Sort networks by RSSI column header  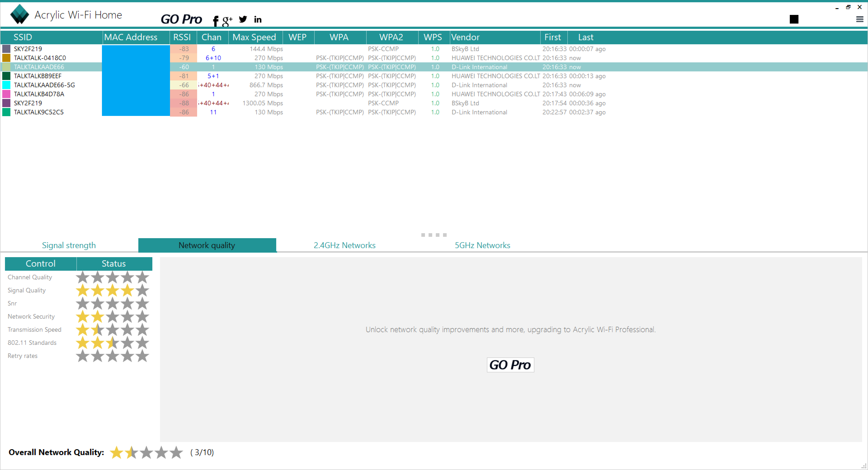182,37
